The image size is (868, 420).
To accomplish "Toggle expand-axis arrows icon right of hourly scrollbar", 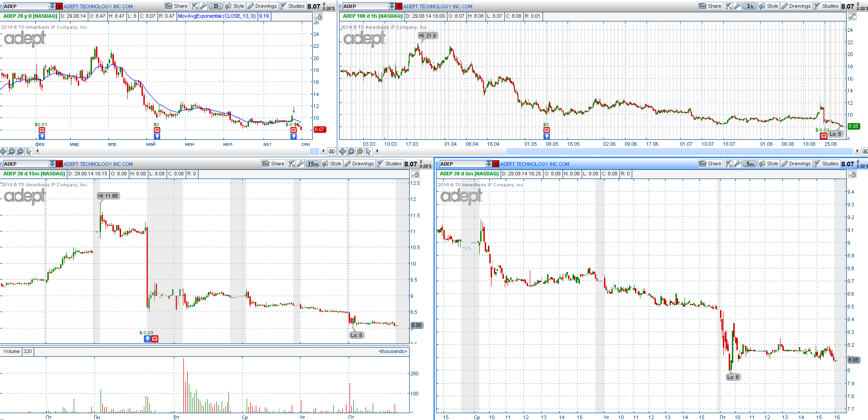I will click(864, 151).
